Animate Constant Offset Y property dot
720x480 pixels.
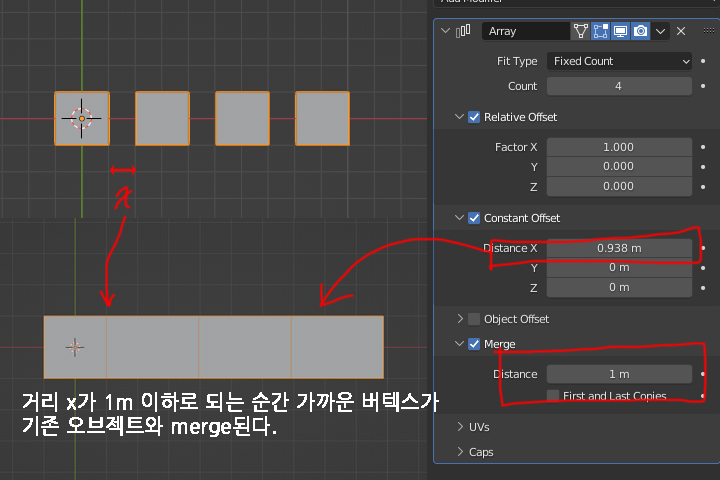(703, 268)
